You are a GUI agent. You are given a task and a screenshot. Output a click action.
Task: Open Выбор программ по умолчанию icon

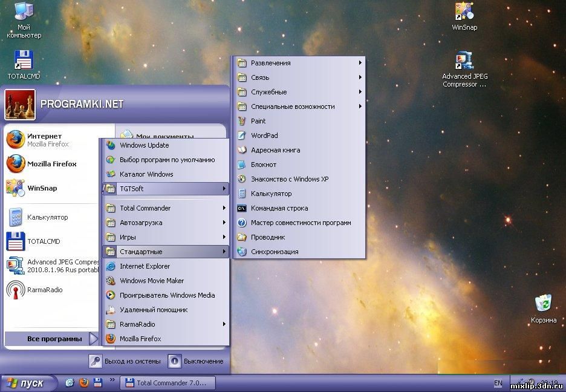click(111, 160)
